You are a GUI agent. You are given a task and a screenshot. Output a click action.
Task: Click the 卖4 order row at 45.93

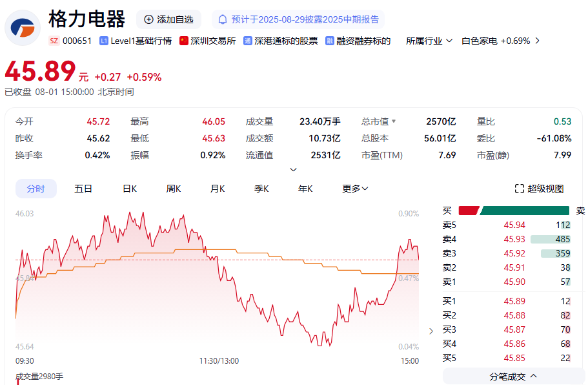(506, 239)
